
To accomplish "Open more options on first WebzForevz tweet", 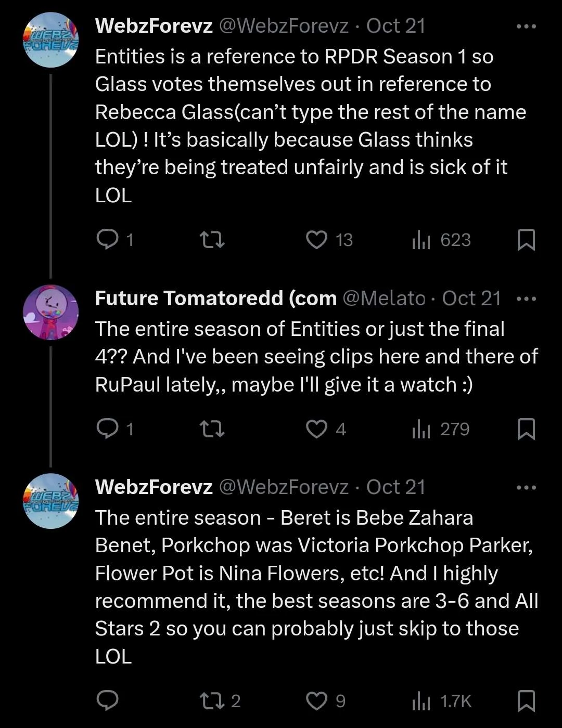I will (x=526, y=27).
